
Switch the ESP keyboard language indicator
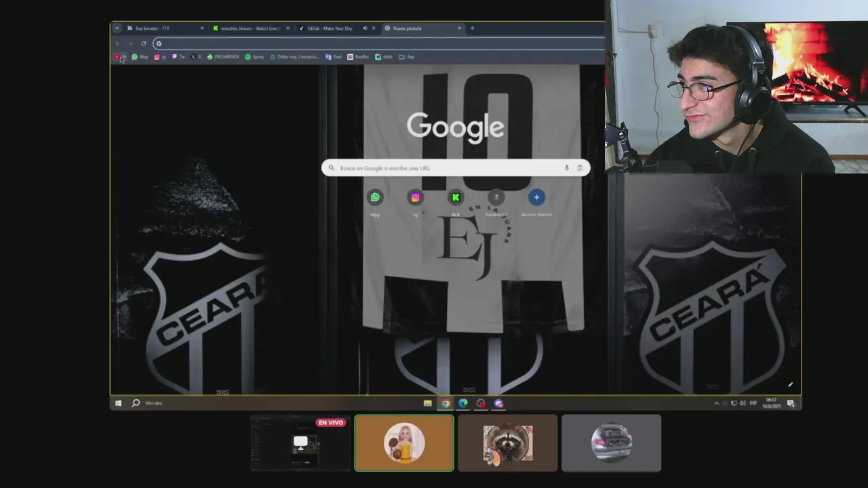coord(753,403)
